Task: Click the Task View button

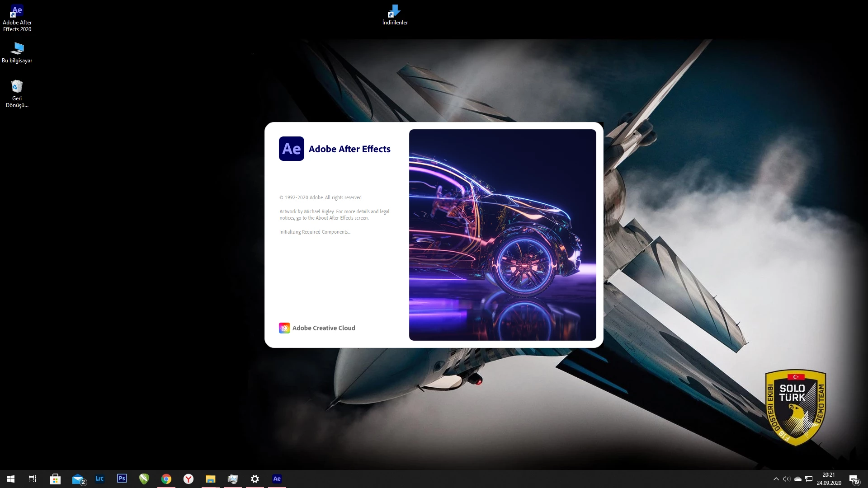Action: pyautogui.click(x=33, y=479)
